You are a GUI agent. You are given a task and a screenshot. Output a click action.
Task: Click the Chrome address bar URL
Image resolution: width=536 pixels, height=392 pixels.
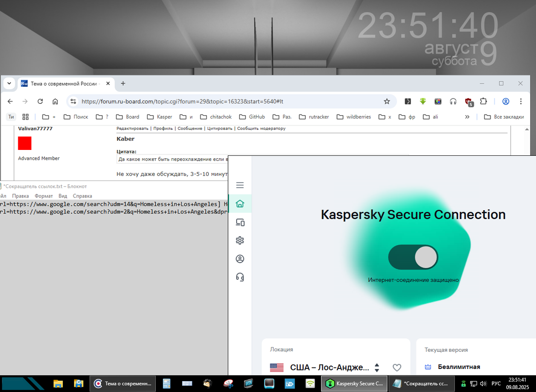182,101
